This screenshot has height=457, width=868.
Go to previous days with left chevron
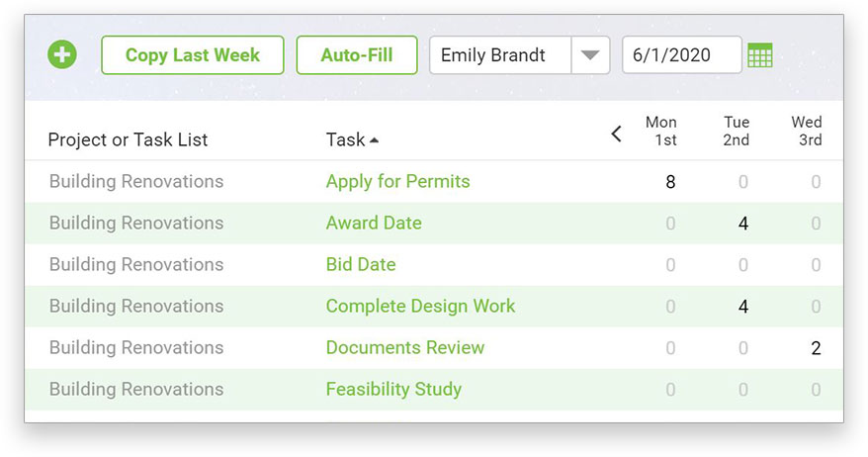click(616, 134)
